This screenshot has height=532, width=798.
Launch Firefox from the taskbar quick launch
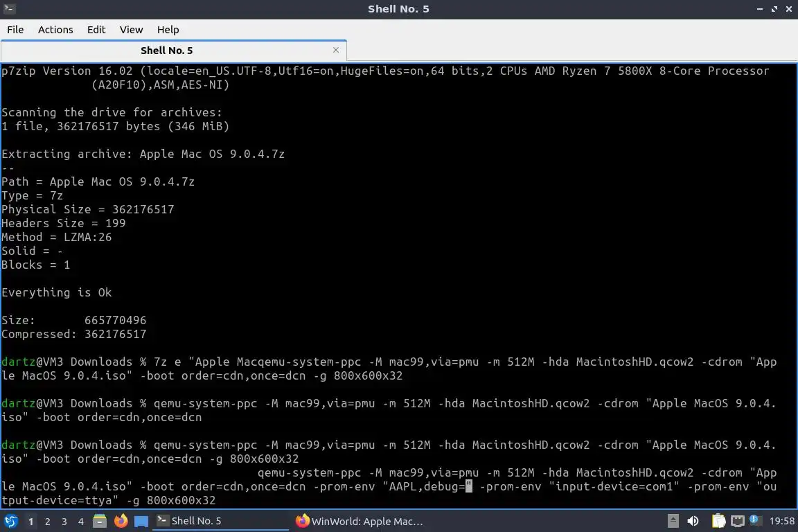pos(121,521)
